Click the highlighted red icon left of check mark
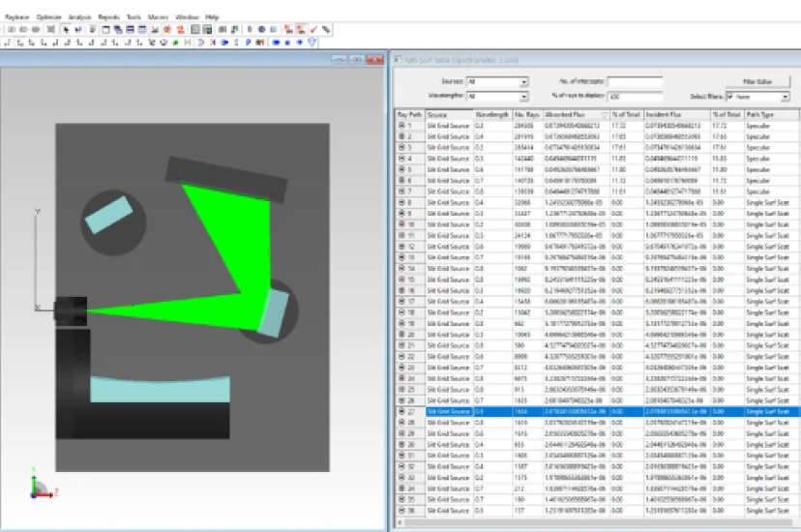Viewport: 801px width, 532px height. point(302,30)
